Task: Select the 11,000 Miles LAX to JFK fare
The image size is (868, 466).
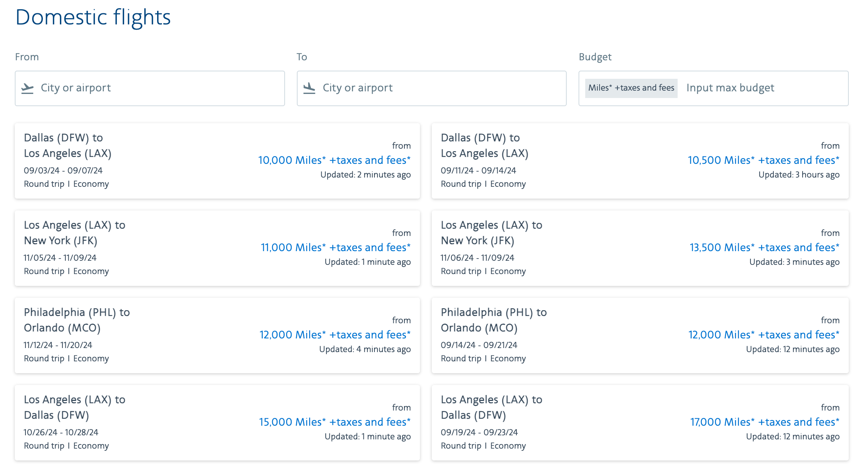Action: coord(335,247)
